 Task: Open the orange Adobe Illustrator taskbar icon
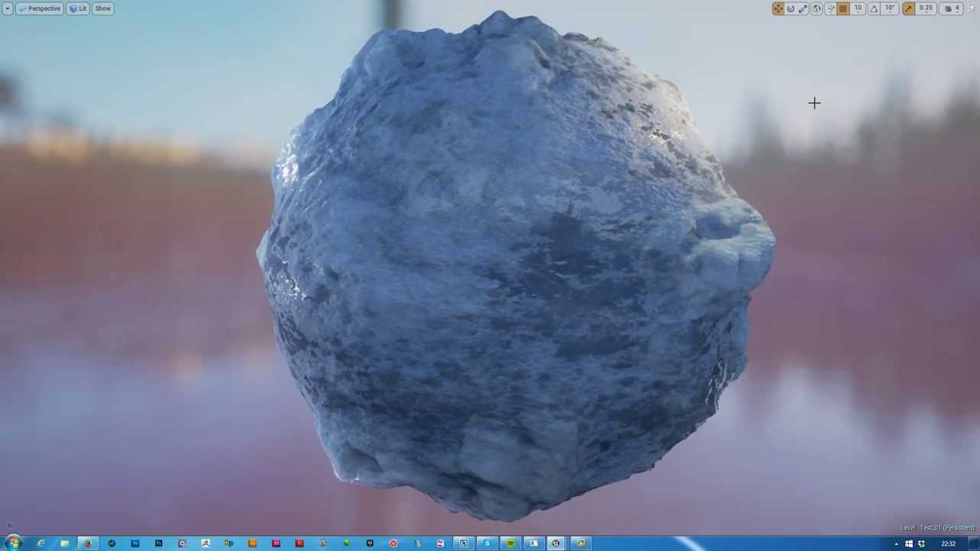253,543
